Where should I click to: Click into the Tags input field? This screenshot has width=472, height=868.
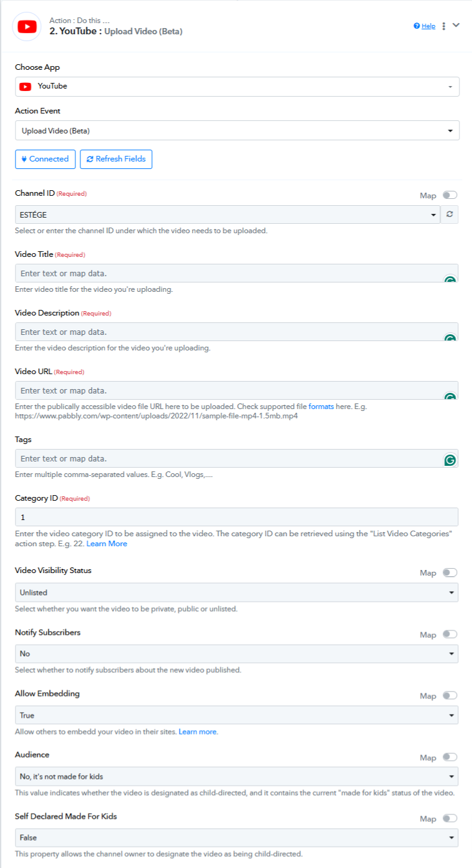click(236, 458)
